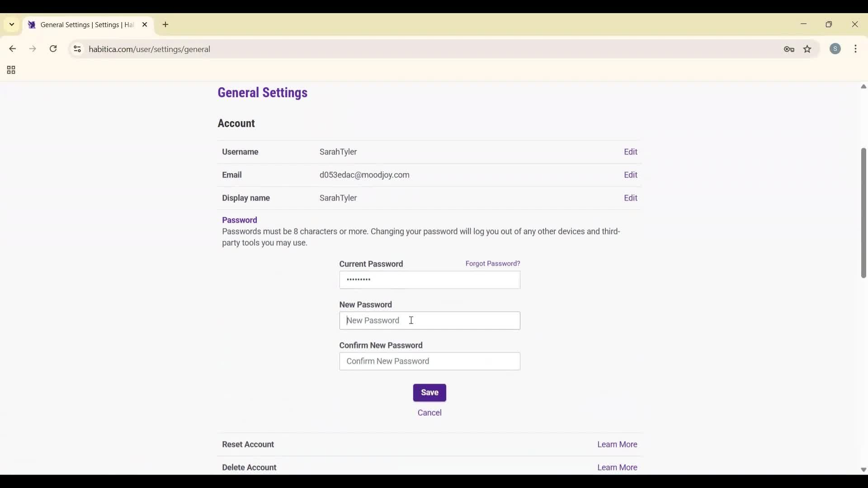The height and width of the screenshot is (488, 868).
Task: Open the password manager key icon
Action: click(x=789, y=49)
